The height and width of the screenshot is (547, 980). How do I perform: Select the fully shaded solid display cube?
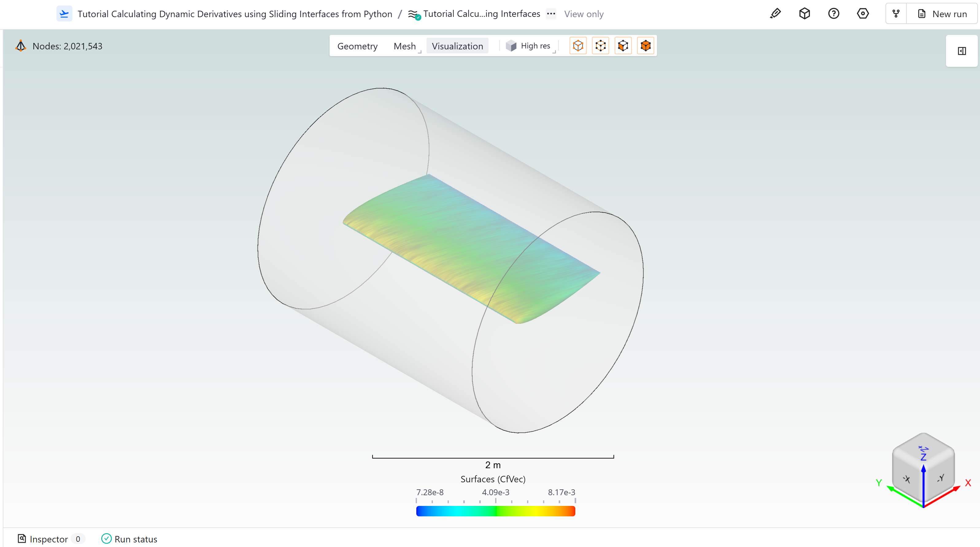pos(645,46)
